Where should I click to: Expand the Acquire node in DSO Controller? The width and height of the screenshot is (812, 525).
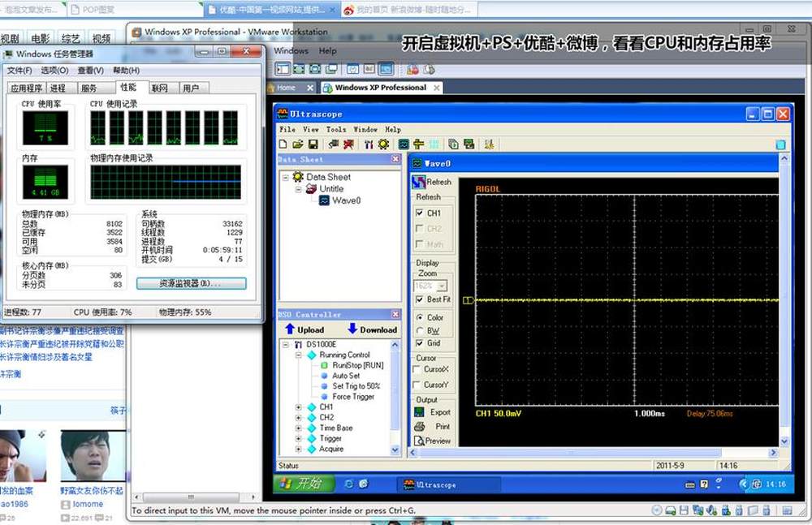(298, 449)
